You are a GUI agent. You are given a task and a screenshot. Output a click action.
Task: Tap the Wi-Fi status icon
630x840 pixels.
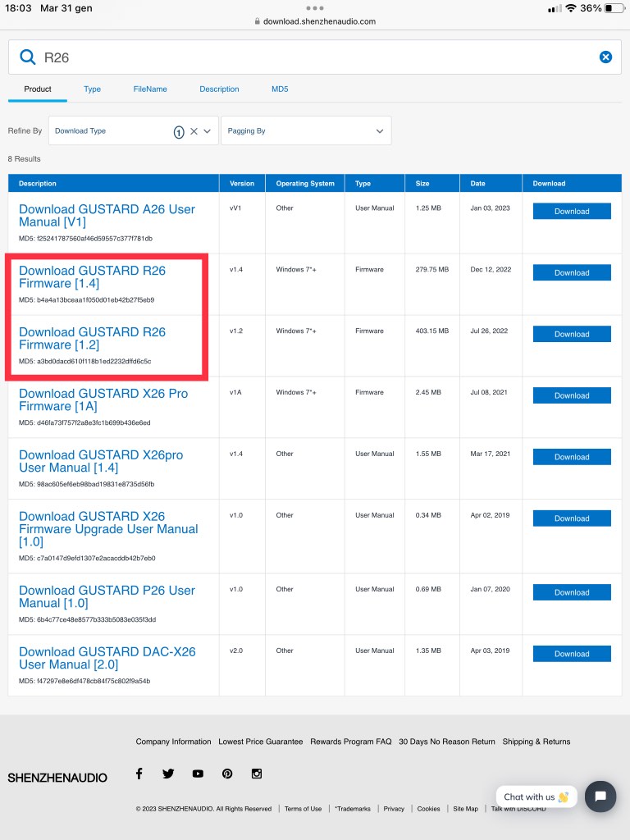coord(571,8)
